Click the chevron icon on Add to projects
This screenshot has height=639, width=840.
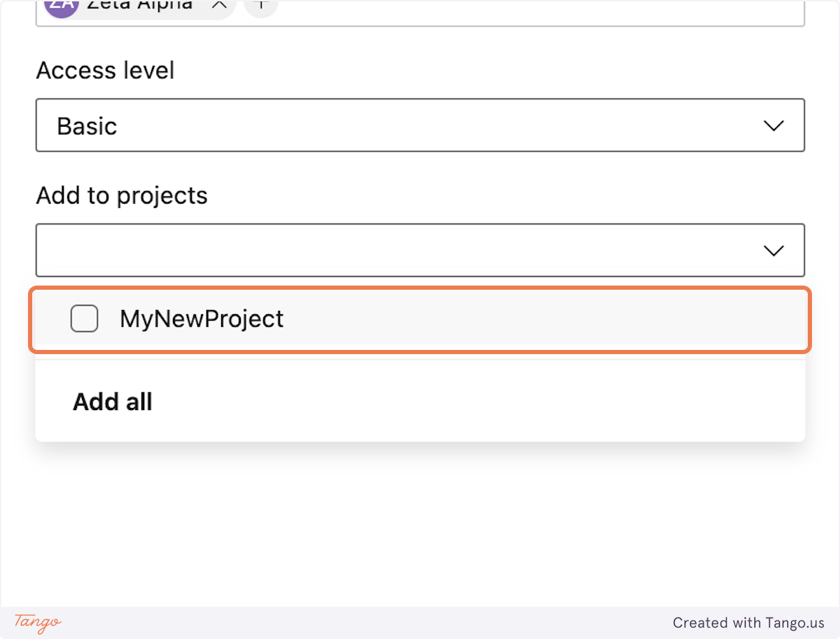coord(773,250)
